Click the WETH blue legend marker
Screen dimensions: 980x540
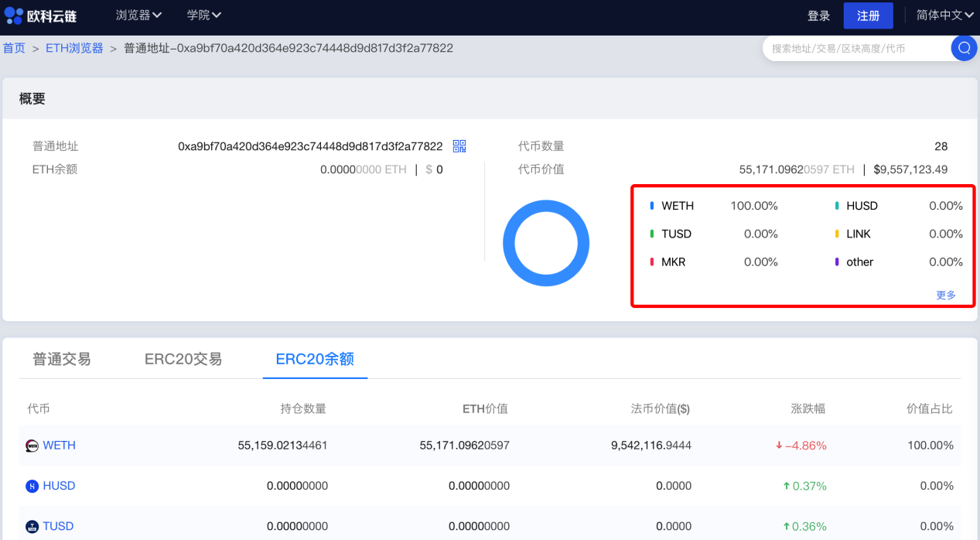pos(652,206)
